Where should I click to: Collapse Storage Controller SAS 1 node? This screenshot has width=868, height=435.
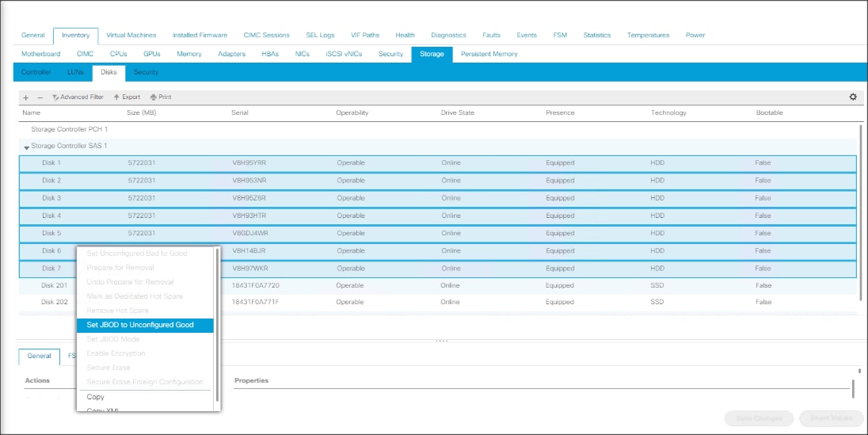pyautogui.click(x=27, y=147)
